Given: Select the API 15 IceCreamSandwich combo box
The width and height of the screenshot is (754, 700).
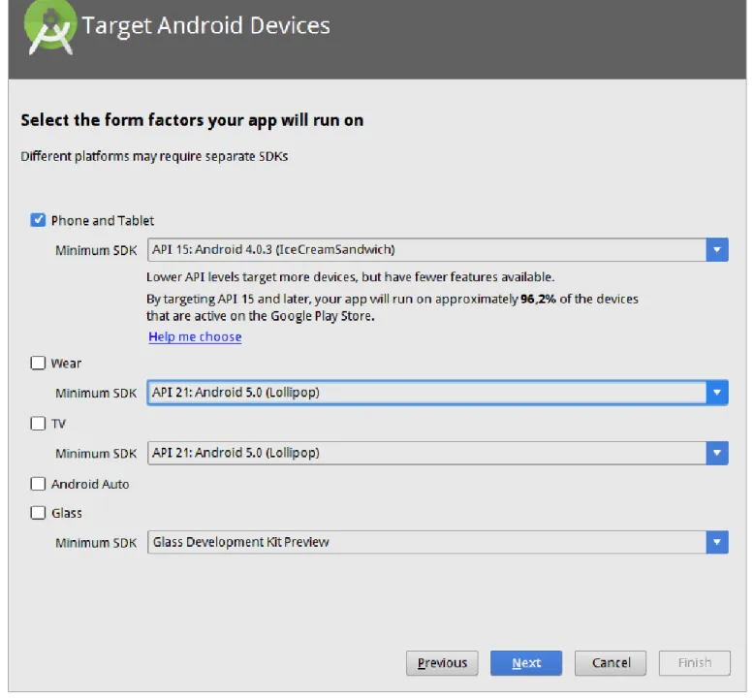Looking at the screenshot, I should (x=438, y=250).
